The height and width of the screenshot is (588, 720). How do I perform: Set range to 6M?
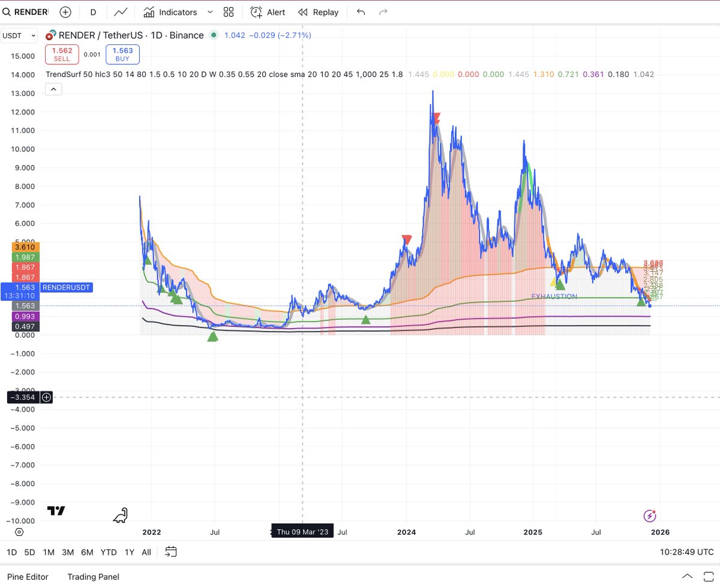click(87, 552)
